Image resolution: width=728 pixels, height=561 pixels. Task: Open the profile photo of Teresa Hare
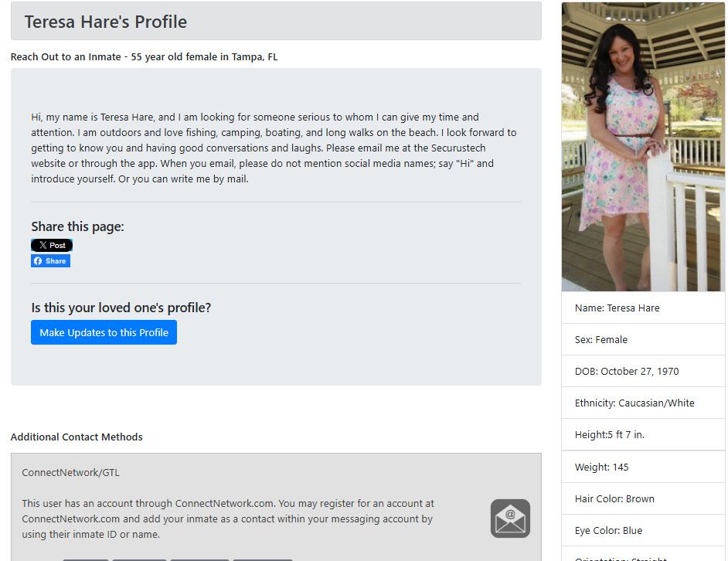point(643,147)
